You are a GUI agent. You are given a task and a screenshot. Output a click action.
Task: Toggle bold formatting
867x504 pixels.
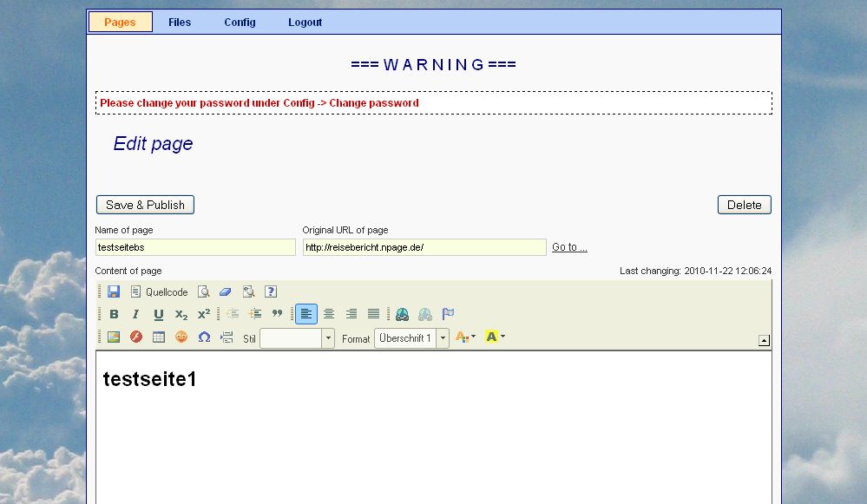[114, 314]
